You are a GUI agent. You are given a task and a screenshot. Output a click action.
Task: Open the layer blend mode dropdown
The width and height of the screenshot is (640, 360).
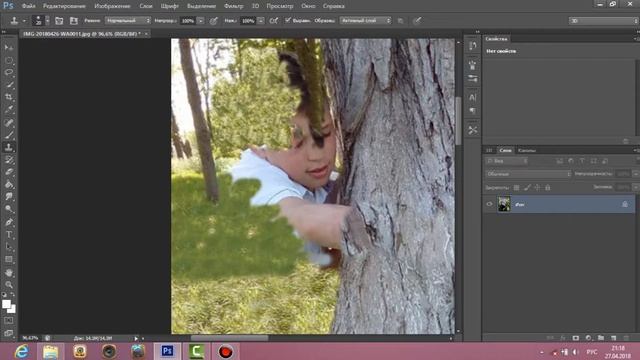click(x=528, y=174)
